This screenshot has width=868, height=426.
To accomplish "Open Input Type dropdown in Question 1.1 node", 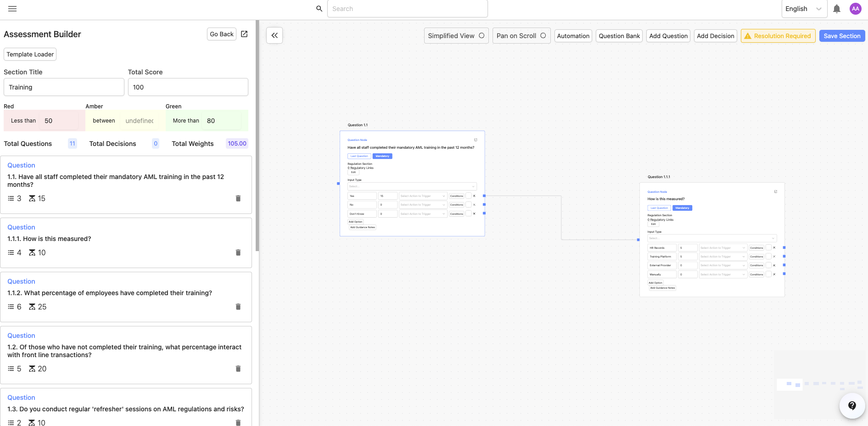I will coord(412,186).
